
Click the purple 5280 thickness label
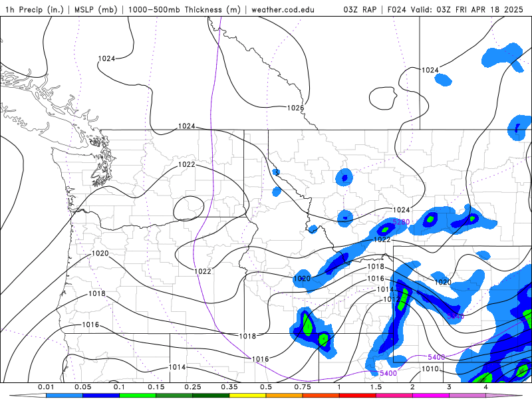pyautogui.click(x=401, y=222)
